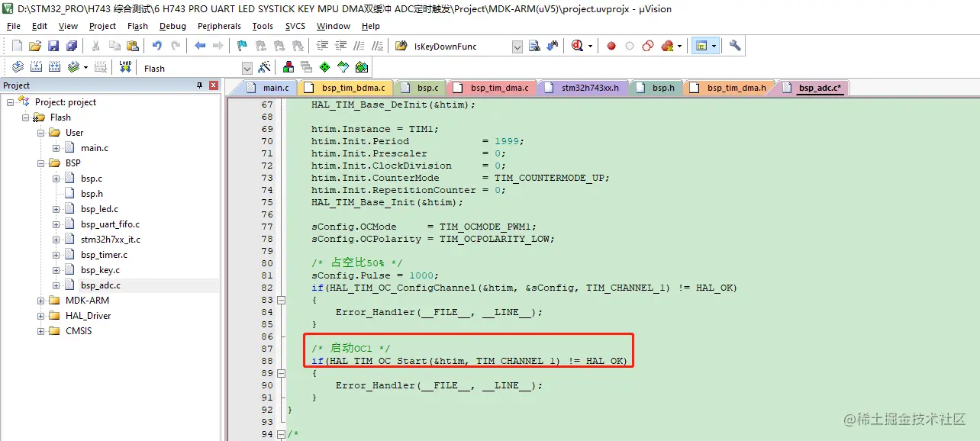Select stm32h7xx_it.c in project tree
The width and height of the screenshot is (980, 441).
tap(110, 240)
